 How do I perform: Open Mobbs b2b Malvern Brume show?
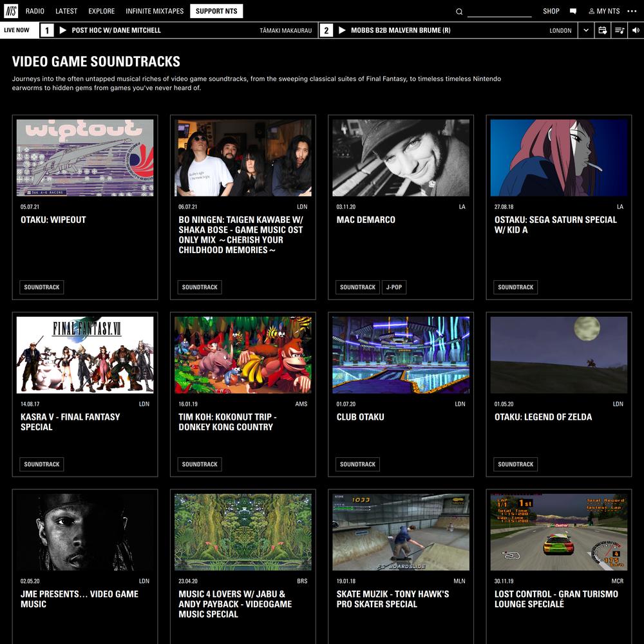coord(401,30)
